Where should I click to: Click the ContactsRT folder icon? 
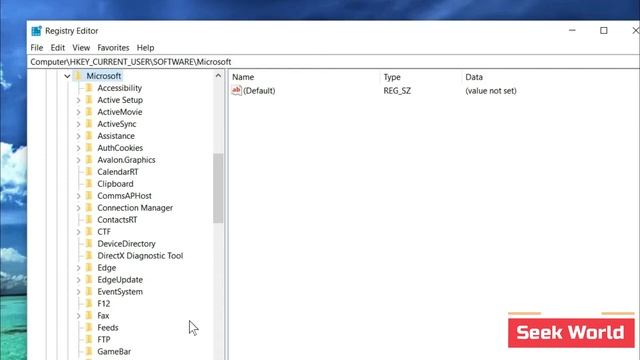point(89,220)
